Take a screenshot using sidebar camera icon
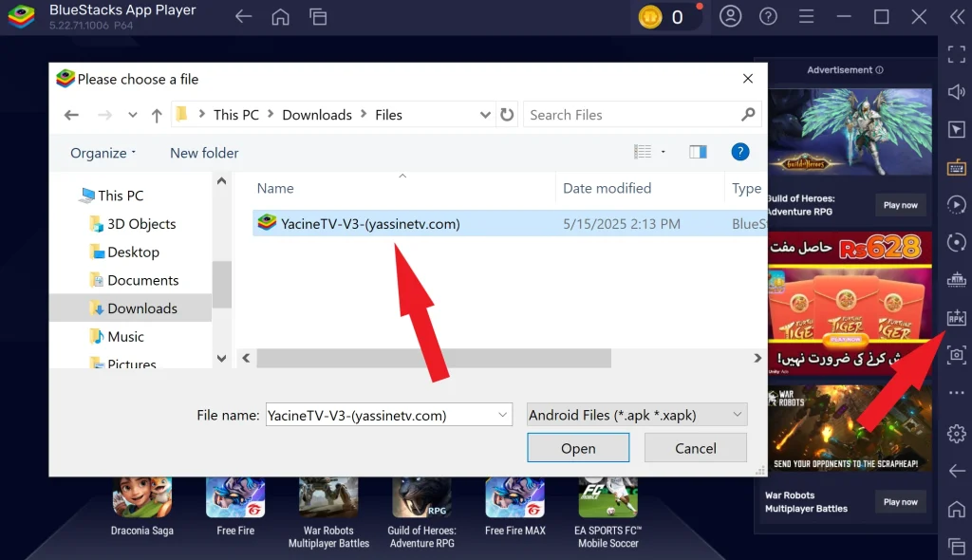972x560 pixels. click(x=957, y=355)
